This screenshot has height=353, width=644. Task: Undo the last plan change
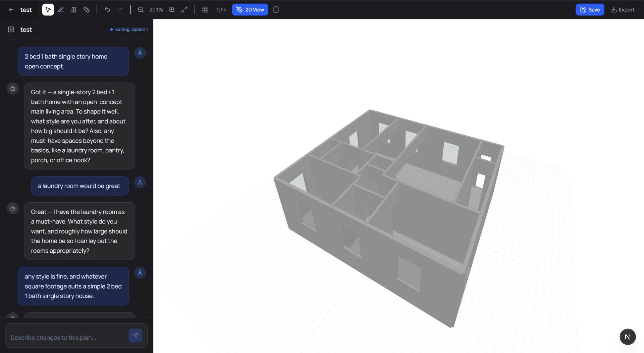[107, 9]
